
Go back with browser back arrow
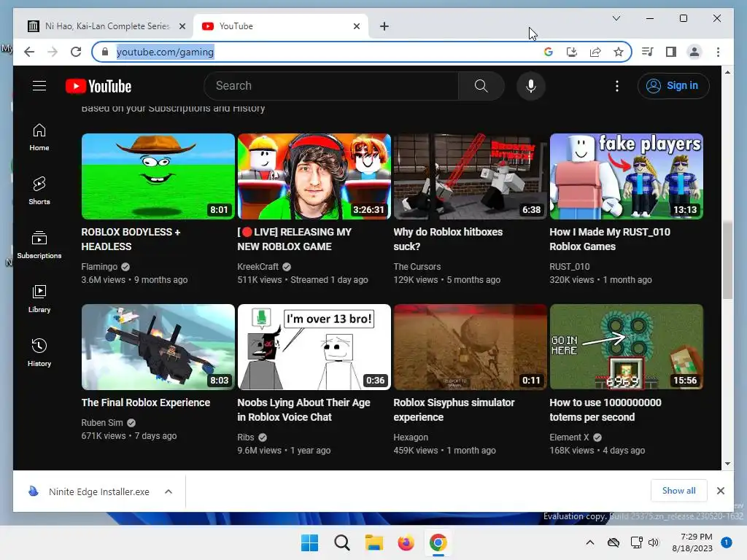(29, 52)
